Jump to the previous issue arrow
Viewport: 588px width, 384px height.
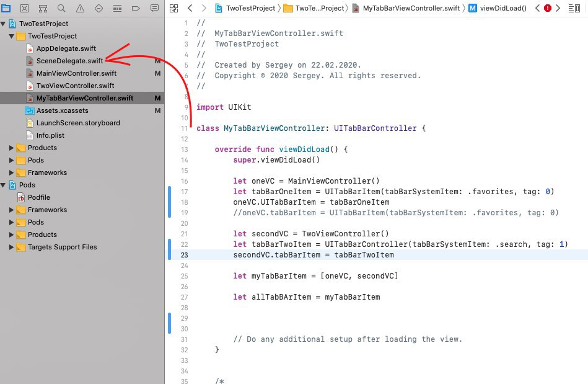pyautogui.click(x=537, y=8)
